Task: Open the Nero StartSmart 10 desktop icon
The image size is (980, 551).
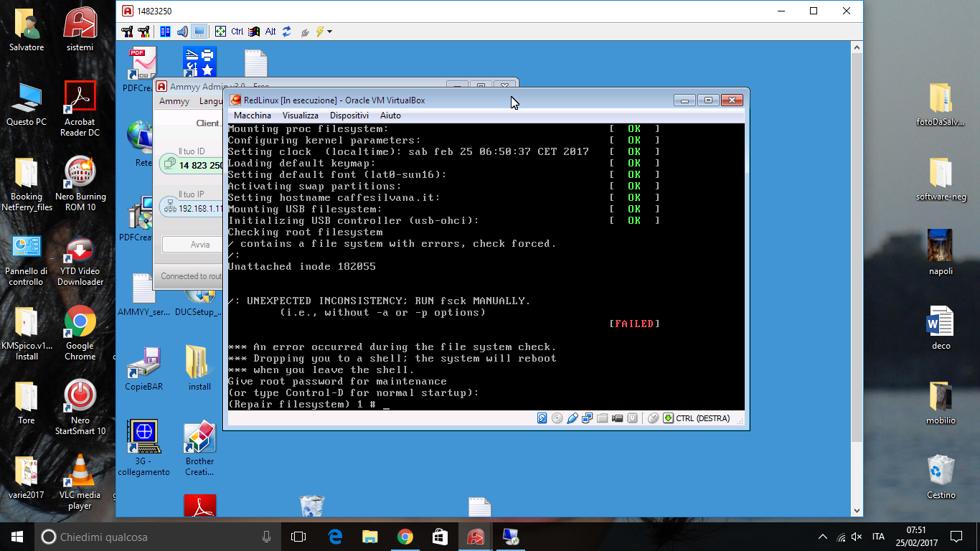Action: point(80,408)
